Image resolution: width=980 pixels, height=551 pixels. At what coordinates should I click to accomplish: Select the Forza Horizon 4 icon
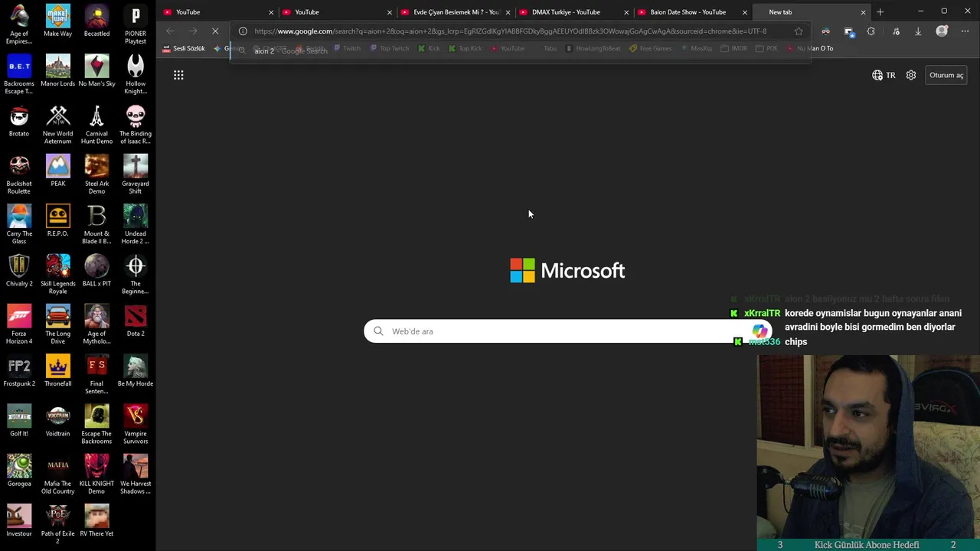click(x=19, y=324)
